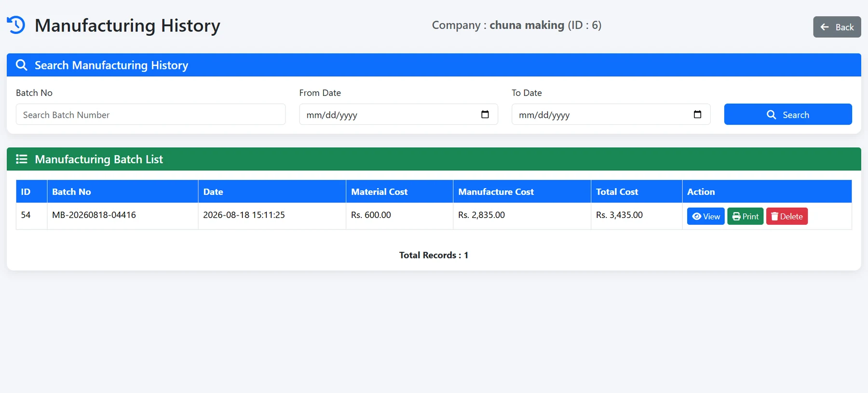The height and width of the screenshot is (393, 868).
Task: Click the From Date input field
Action: coord(398,114)
